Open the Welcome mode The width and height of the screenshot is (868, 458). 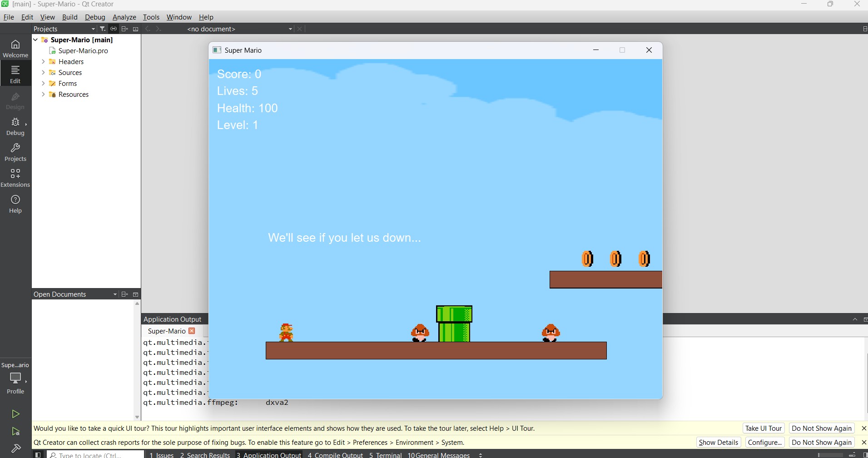tap(15, 48)
